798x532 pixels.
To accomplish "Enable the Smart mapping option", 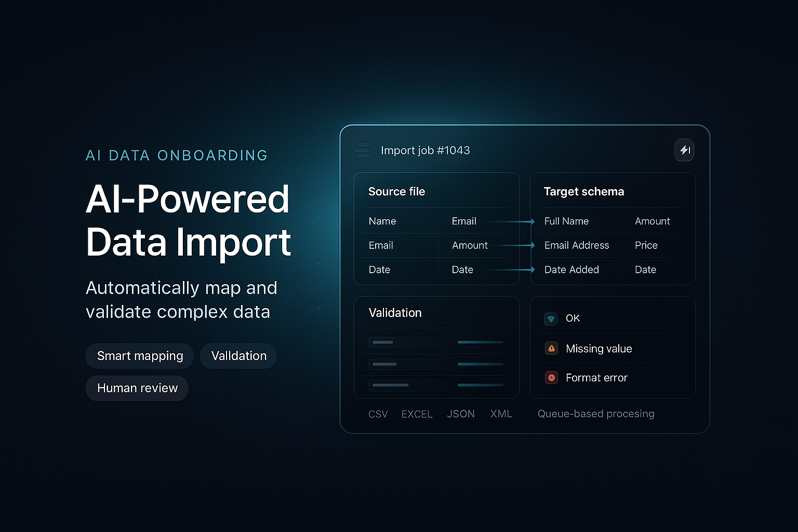I will point(139,356).
